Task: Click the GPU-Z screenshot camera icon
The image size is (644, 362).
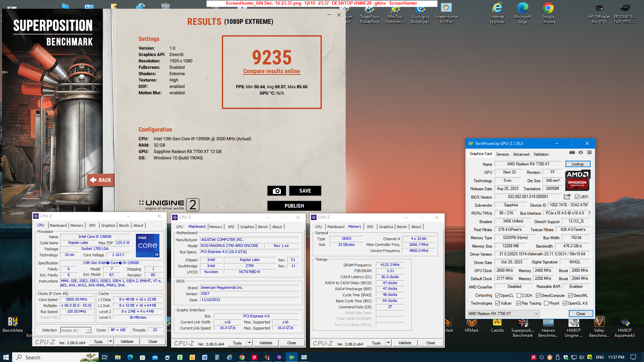Action: (572, 153)
